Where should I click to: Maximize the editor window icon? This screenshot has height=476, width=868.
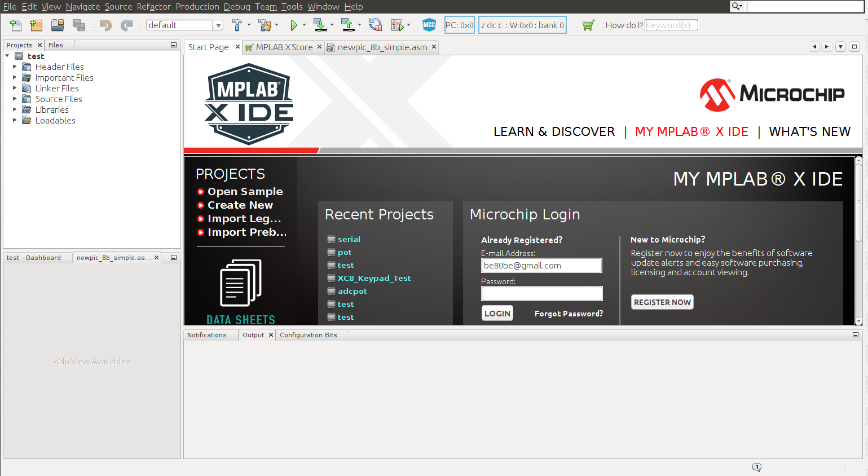click(x=854, y=47)
